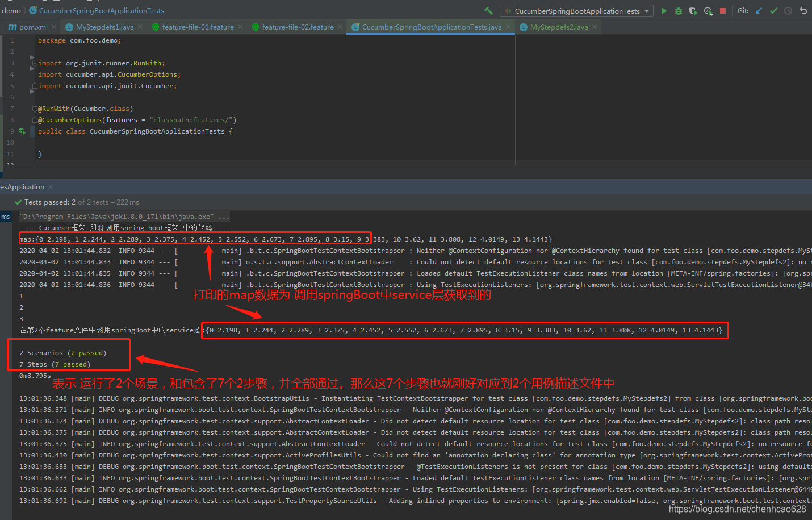
Task: Run the configuration with the green play icon
Action: click(664, 11)
